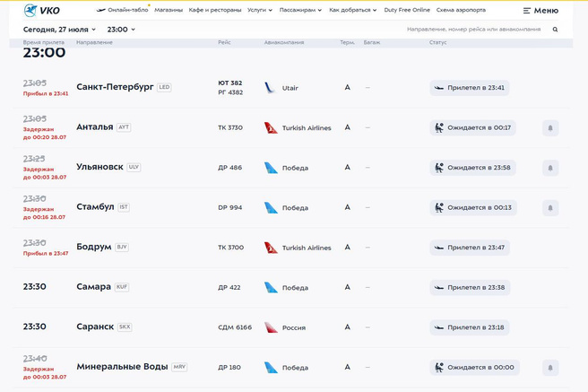Toggle notification bell for Istanbul flight
The height and width of the screenshot is (392, 588).
[550, 208]
